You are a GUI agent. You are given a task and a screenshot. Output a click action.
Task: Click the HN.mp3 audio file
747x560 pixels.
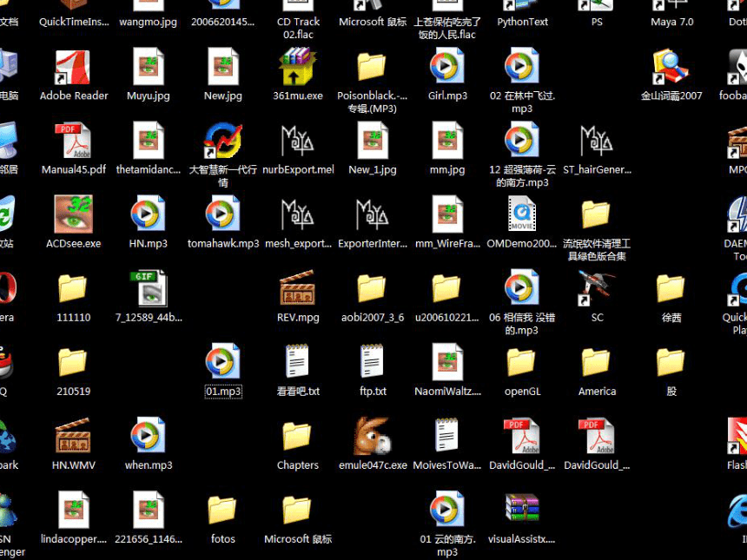point(149,214)
